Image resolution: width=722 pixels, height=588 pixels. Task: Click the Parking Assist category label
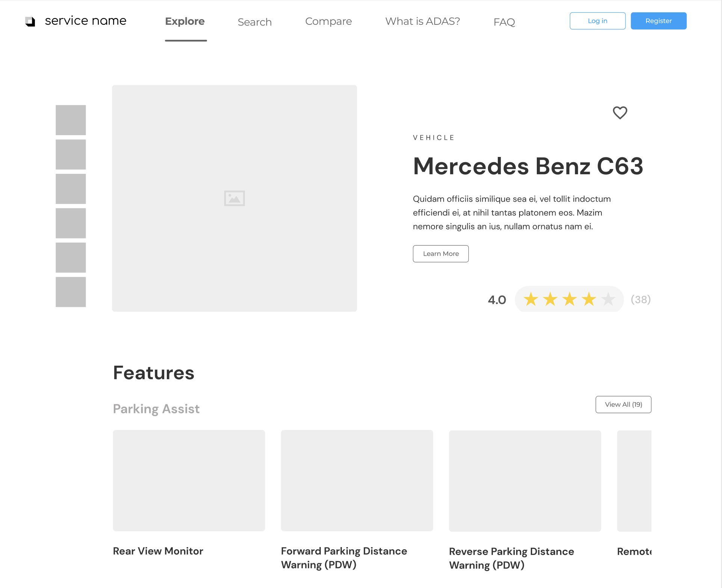click(156, 409)
